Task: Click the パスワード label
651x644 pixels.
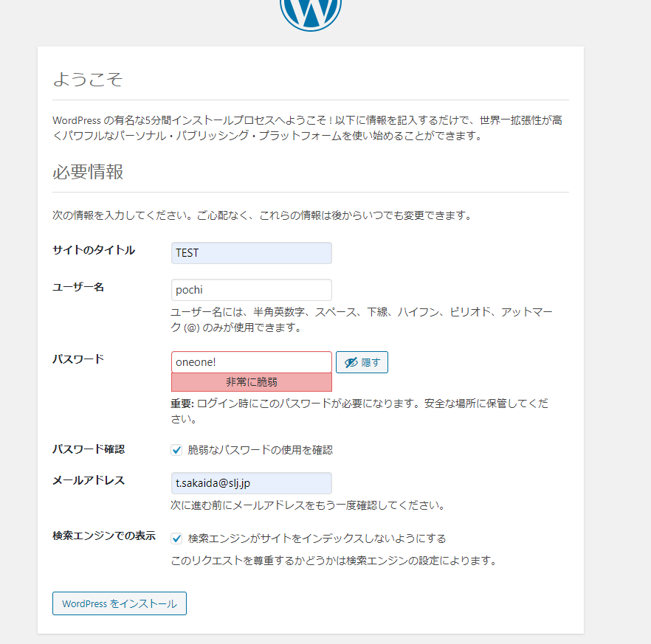Action: [78, 359]
